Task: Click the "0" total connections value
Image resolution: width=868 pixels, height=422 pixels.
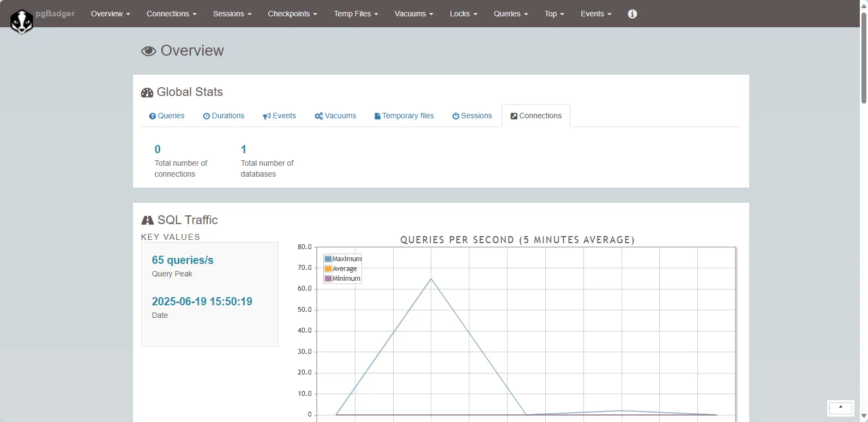Action: click(x=158, y=149)
